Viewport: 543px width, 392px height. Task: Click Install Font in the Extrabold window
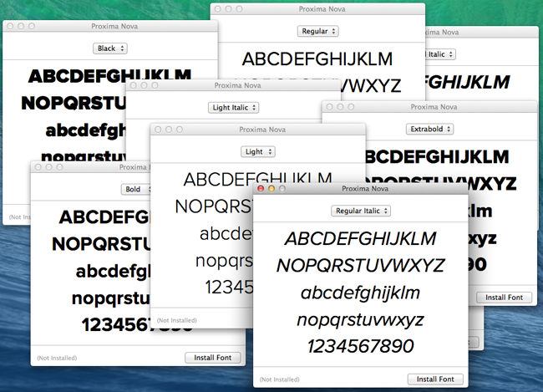pyautogui.click(x=504, y=297)
